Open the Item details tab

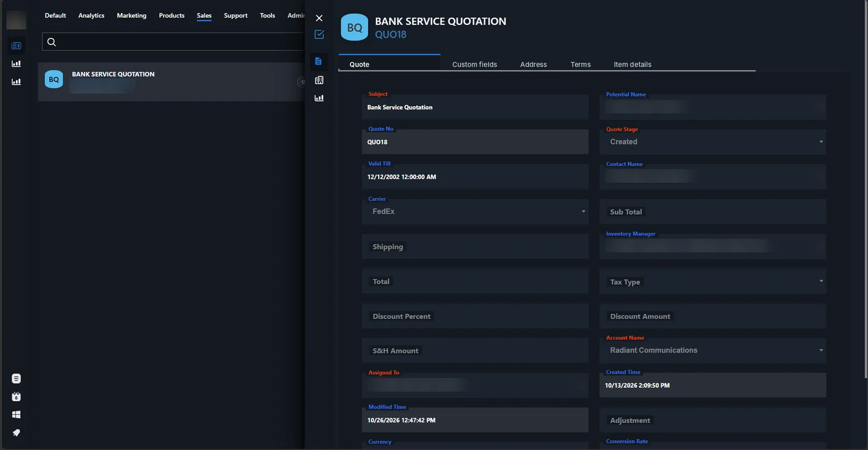coord(633,65)
